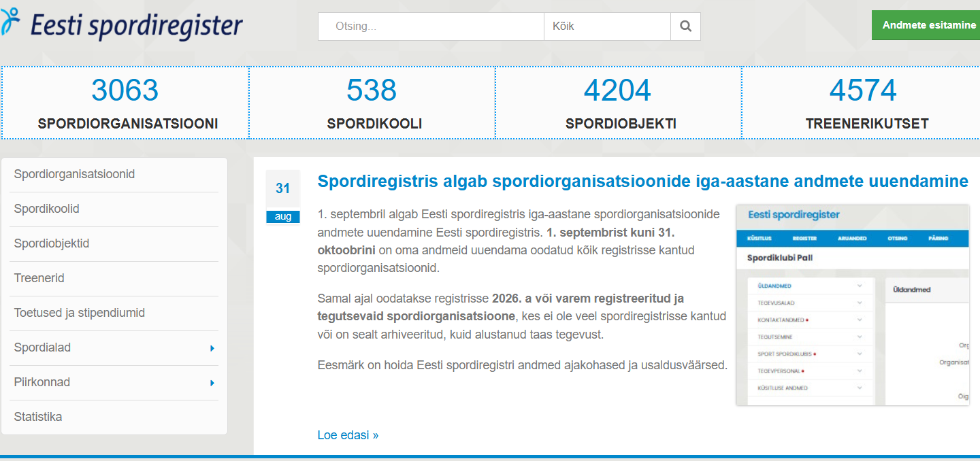Select Spordiorganisatsioonid in sidebar menu

pos(114,175)
